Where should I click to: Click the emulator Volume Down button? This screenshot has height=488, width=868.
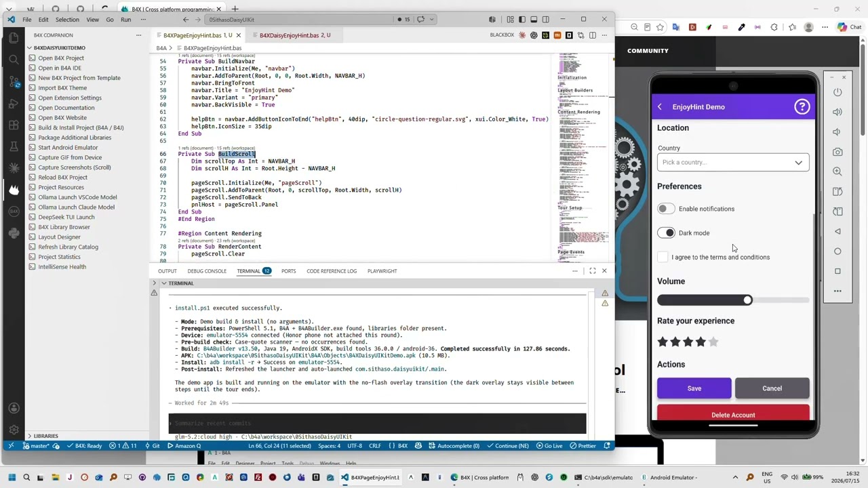pyautogui.click(x=837, y=132)
